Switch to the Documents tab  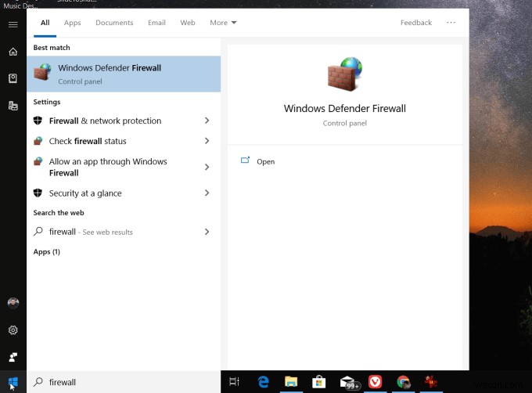coord(114,23)
